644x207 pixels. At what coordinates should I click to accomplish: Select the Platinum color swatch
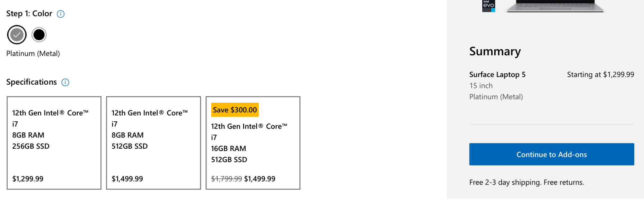17,35
